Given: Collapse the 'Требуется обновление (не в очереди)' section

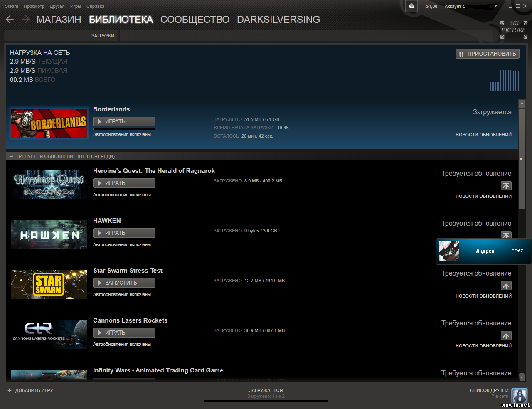Looking at the screenshot, I should (11, 156).
